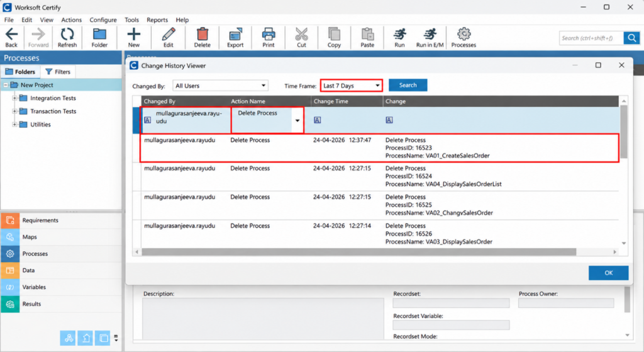Switch to the Filters tab
The height and width of the screenshot is (352, 644).
coord(58,72)
